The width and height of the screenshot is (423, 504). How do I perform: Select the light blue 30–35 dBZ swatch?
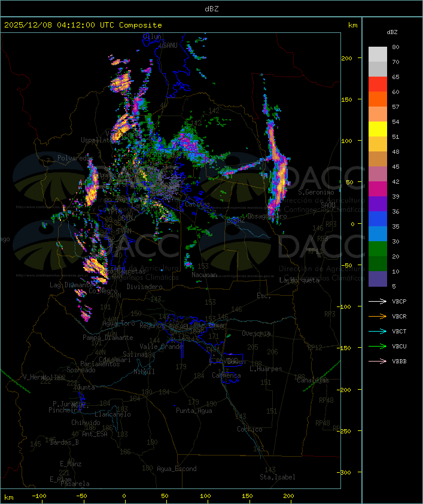pos(378,233)
